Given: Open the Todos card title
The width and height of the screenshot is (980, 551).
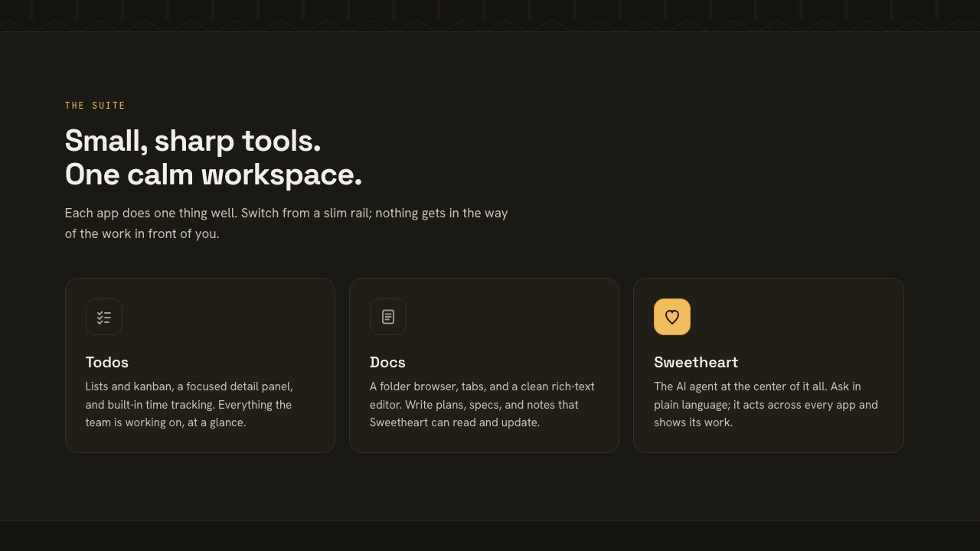Looking at the screenshot, I should click(x=107, y=362).
